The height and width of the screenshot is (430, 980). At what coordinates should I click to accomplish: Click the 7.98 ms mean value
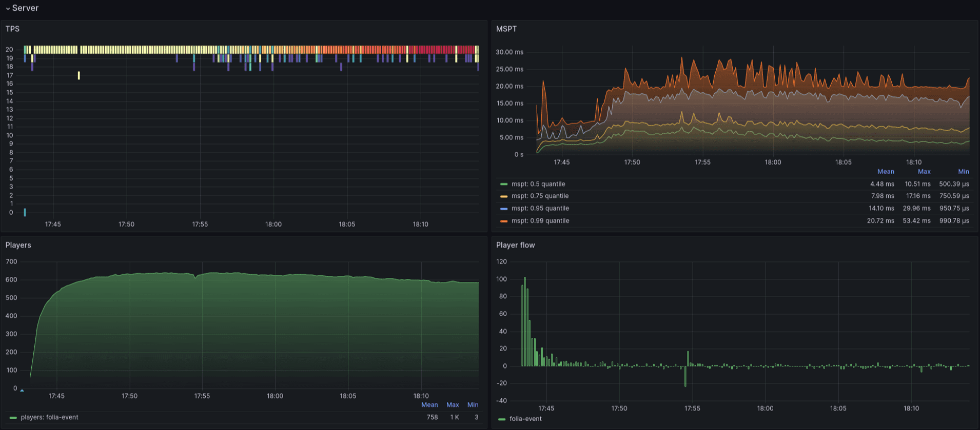pos(883,196)
